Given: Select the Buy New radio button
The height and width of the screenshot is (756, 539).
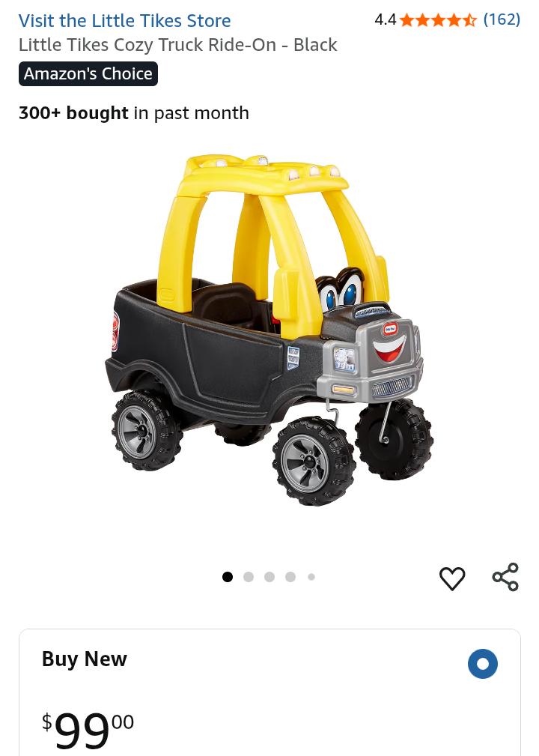Looking at the screenshot, I should [483, 663].
